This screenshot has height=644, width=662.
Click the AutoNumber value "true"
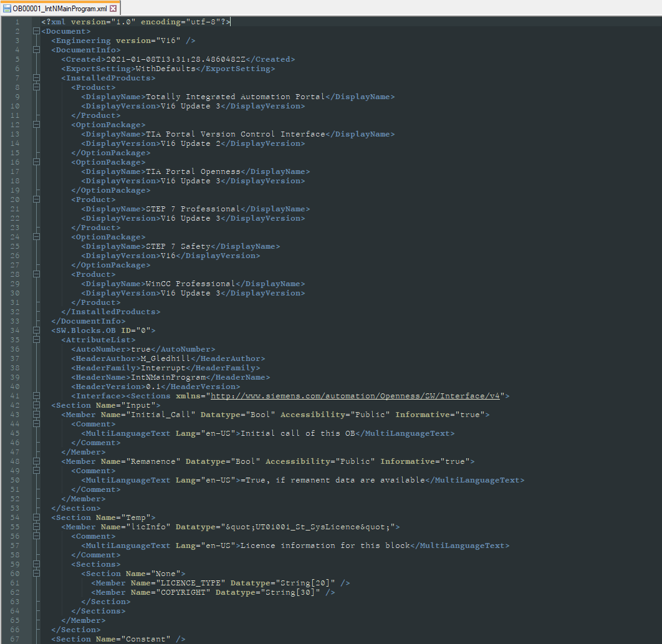141,349
